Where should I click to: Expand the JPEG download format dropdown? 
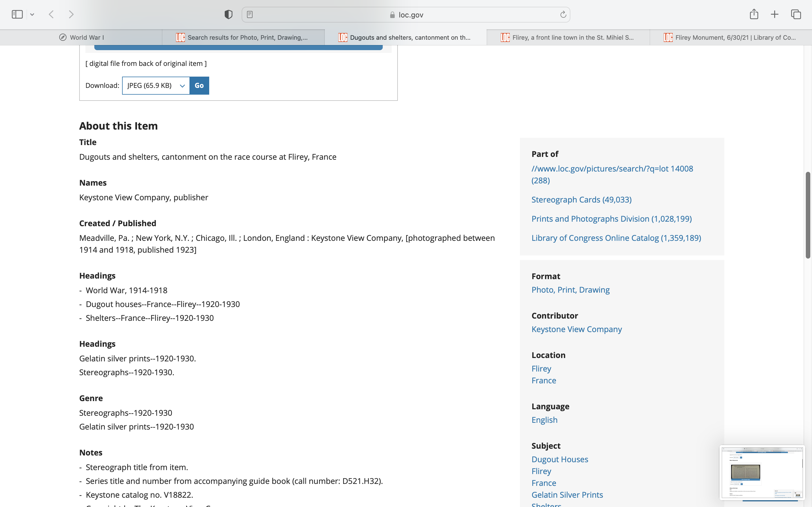[x=156, y=86]
